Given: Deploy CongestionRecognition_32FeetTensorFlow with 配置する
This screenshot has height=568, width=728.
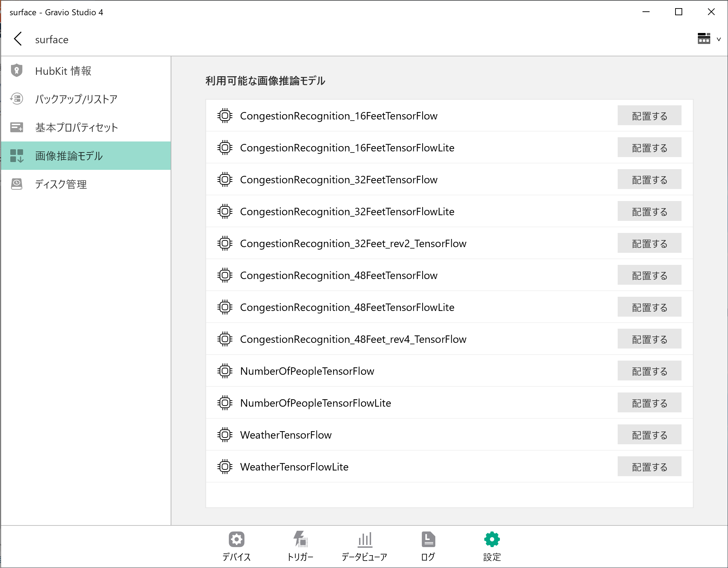Looking at the screenshot, I should [649, 179].
